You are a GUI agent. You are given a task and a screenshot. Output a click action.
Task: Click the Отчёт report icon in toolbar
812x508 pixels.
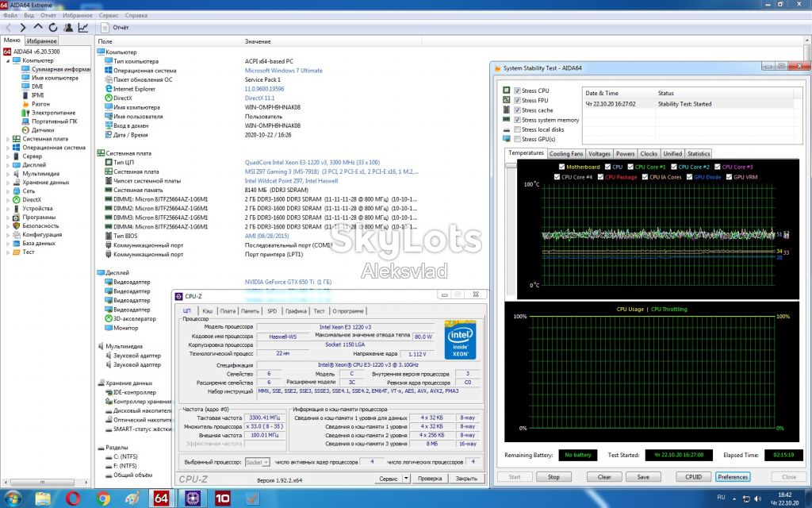click(105, 28)
